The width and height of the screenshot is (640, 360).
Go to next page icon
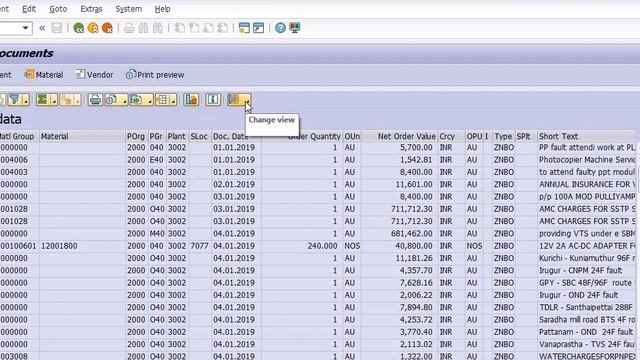208,28
